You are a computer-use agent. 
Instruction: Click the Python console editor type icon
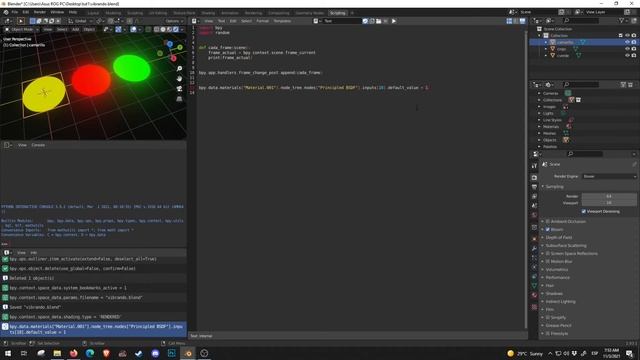(x=7, y=145)
